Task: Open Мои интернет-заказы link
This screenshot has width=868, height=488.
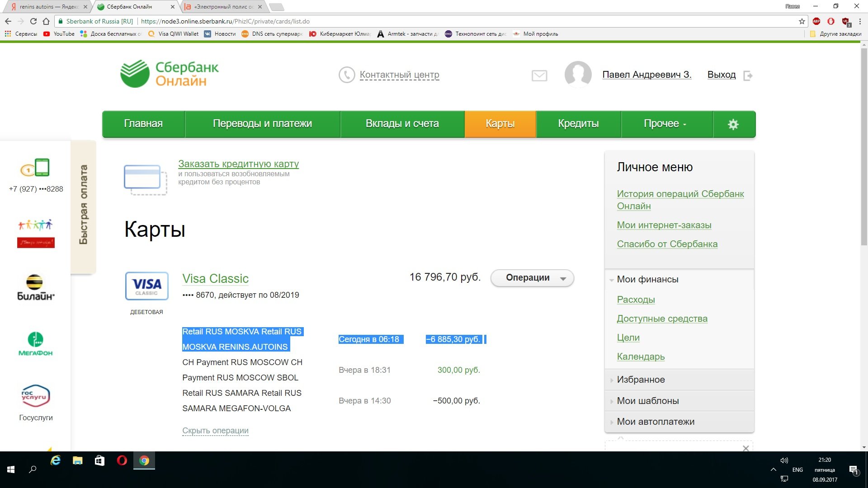Action: coord(664,225)
